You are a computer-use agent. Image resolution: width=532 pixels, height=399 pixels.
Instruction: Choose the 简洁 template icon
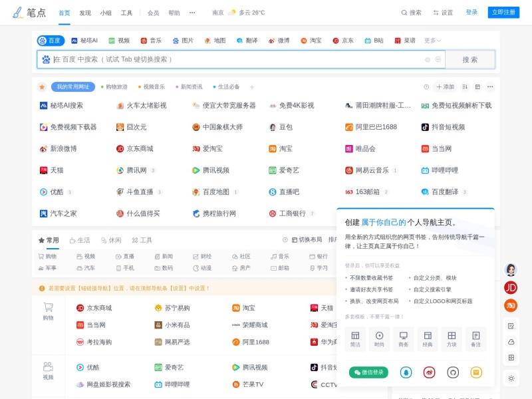[355, 339]
